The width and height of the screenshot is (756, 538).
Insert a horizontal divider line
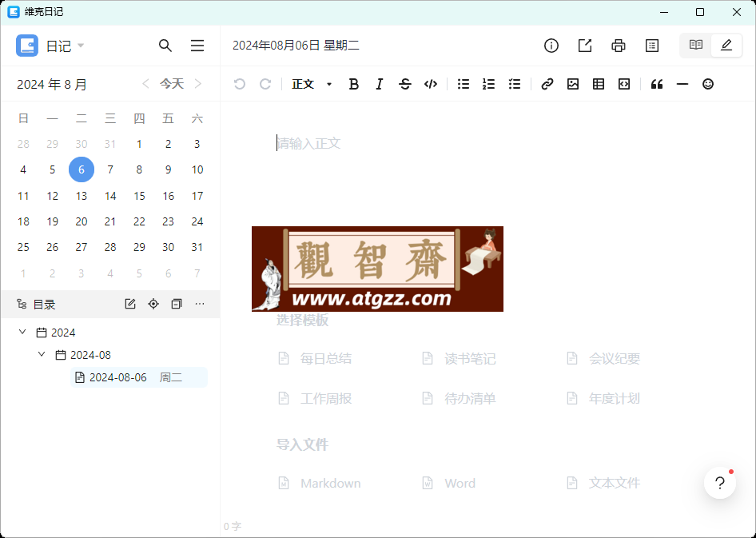[682, 85]
